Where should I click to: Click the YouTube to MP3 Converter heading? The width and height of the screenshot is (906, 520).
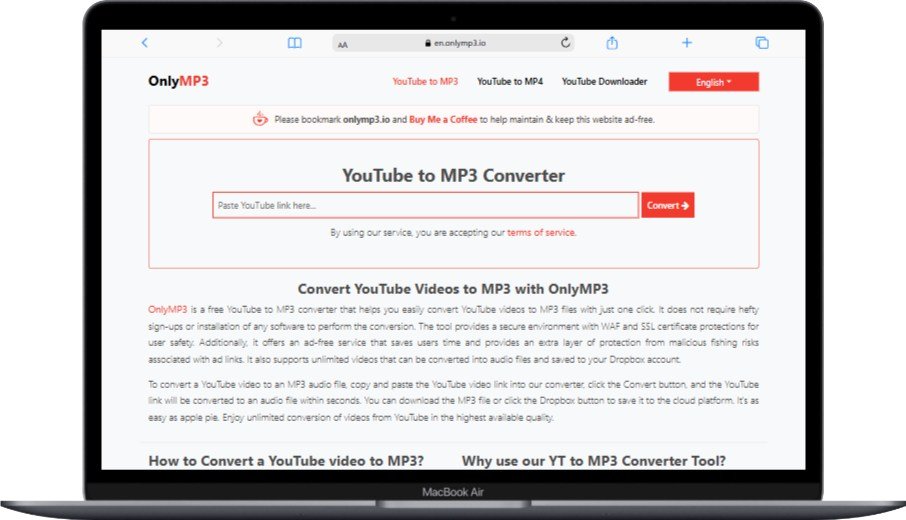tap(454, 175)
